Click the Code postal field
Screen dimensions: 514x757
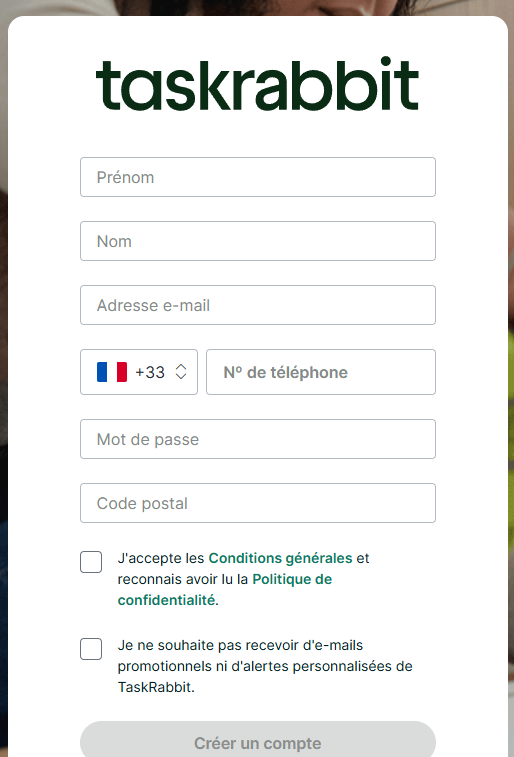point(258,503)
